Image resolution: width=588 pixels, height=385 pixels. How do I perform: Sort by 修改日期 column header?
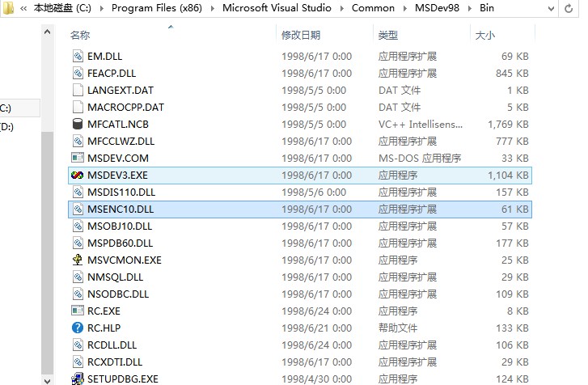301,36
